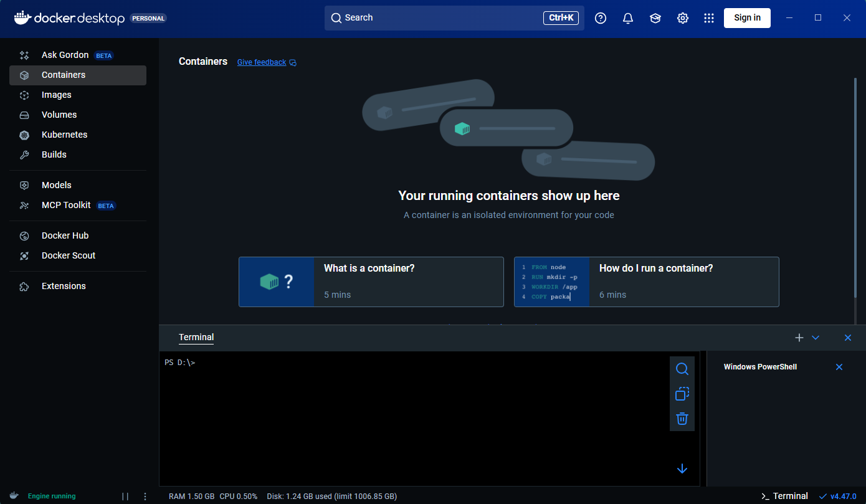
Task: Click the Sign in button
Action: pos(747,18)
